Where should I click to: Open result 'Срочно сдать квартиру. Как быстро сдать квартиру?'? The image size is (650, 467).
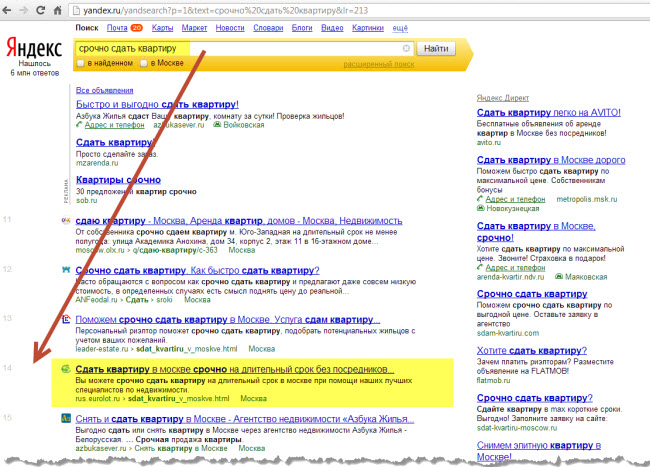197,270
